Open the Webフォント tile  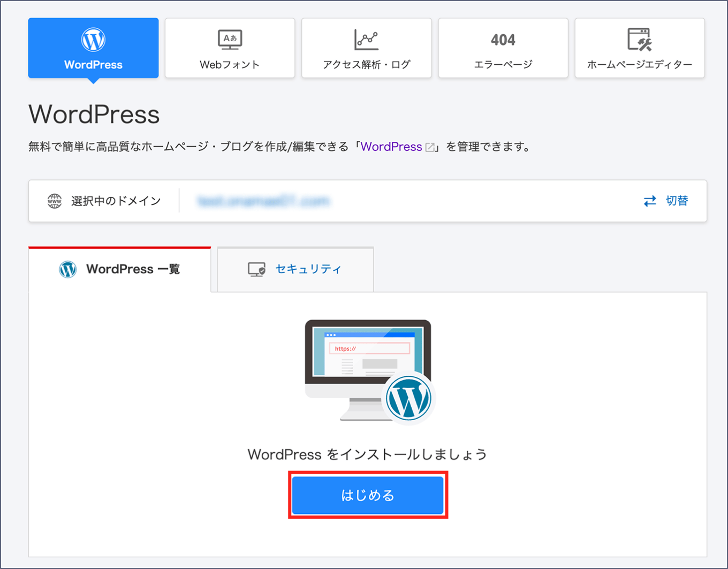coord(230,48)
